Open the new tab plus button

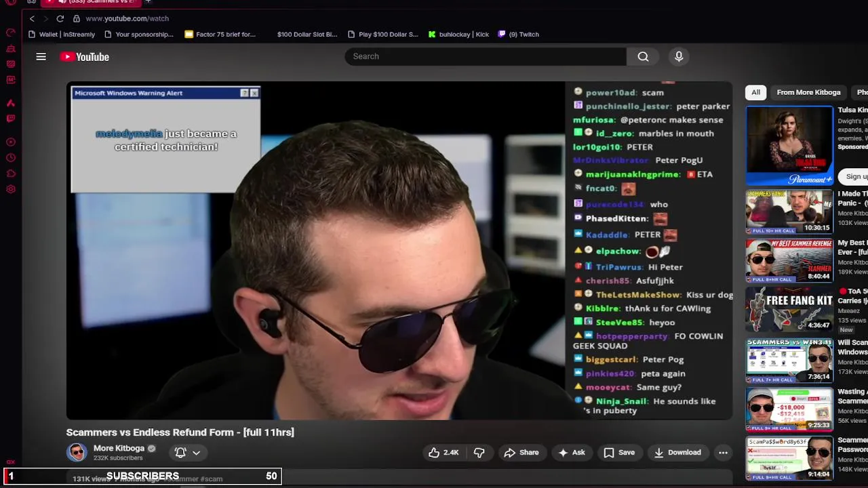(x=148, y=2)
